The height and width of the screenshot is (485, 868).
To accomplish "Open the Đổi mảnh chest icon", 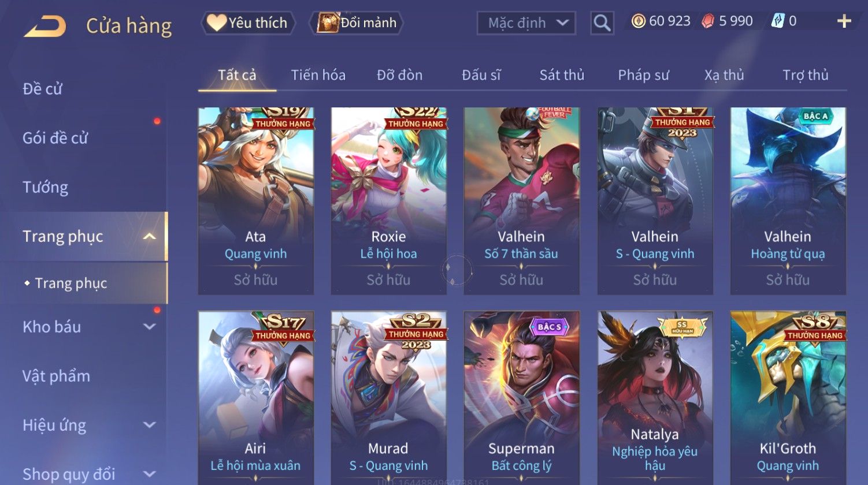I will 327,23.
